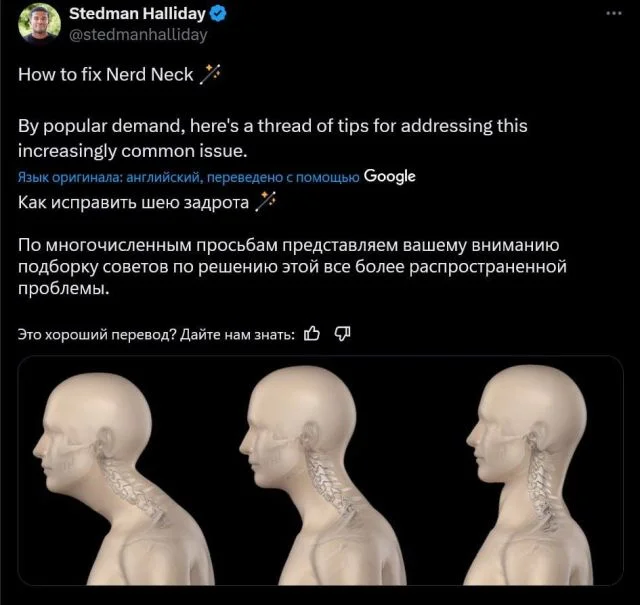Click the Google logo in translation notice
The width and height of the screenshot is (640, 605).
coord(389,176)
